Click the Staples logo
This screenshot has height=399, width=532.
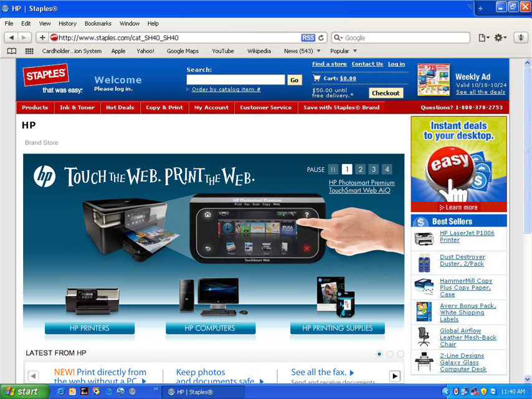(46, 74)
